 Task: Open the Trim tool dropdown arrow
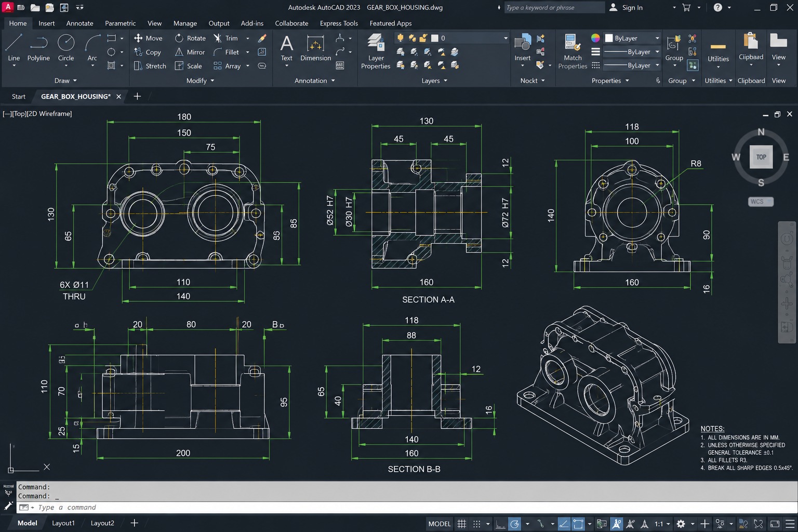tap(247, 38)
